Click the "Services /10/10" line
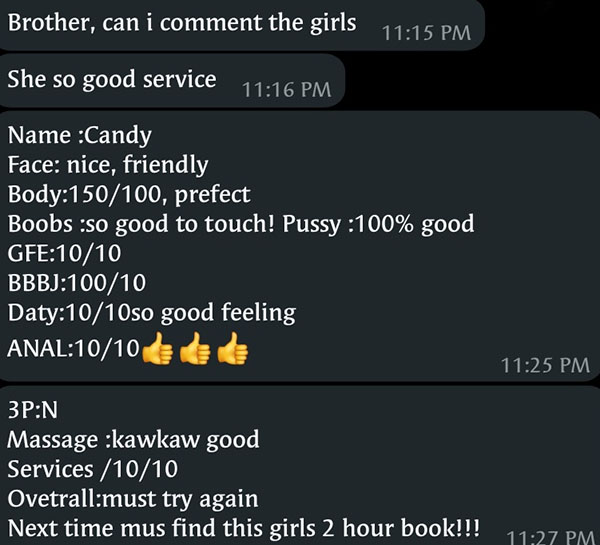The height and width of the screenshot is (545, 600). click(x=93, y=469)
